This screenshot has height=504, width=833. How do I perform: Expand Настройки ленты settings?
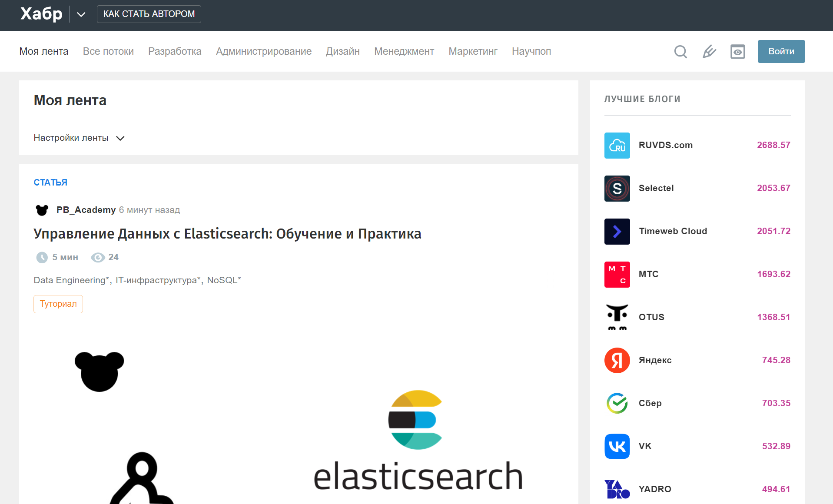click(x=79, y=138)
